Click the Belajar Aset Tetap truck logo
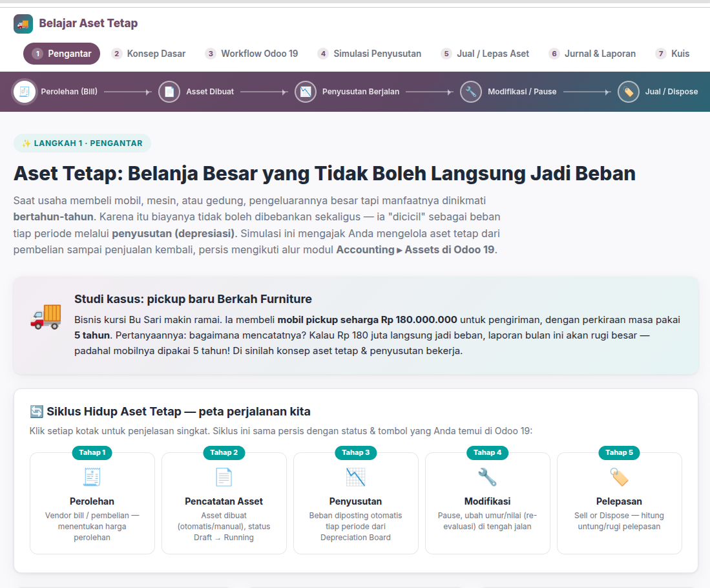This screenshot has width=710, height=588. pos(23,24)
